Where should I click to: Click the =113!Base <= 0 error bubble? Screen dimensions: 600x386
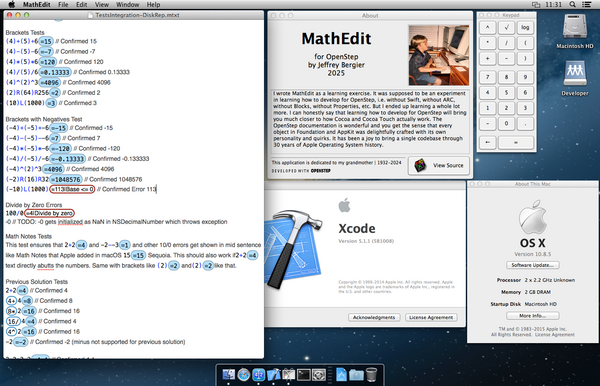pyautogui.click(x=72, y=189)
